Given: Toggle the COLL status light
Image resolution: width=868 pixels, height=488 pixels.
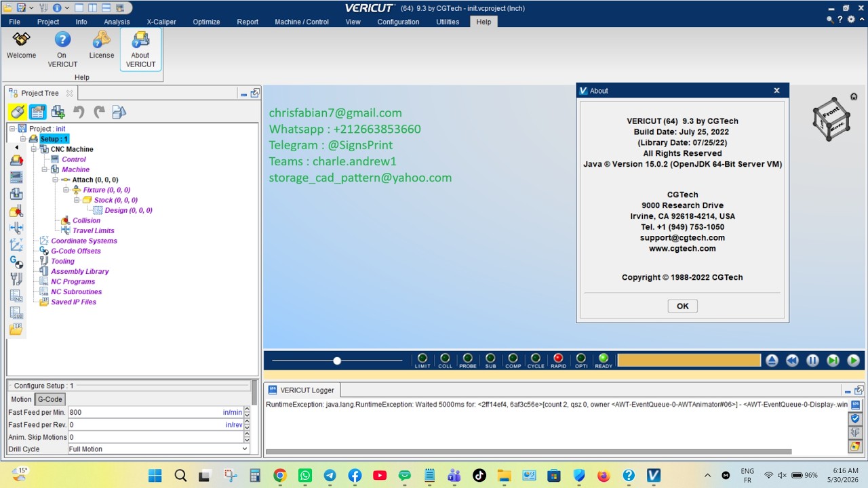Looking at the screenshot, I should pos(445,359).
